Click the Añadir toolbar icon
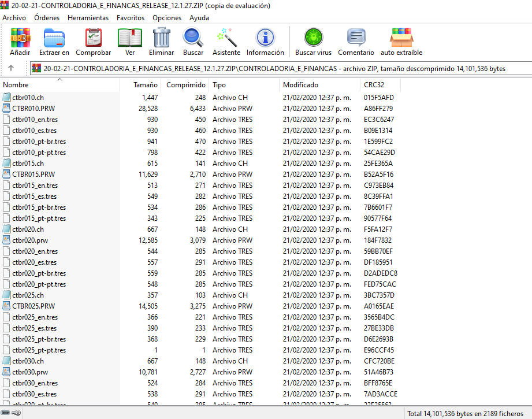Image resolution: width=532 pixels, height=419 pixels. [20, 38]
